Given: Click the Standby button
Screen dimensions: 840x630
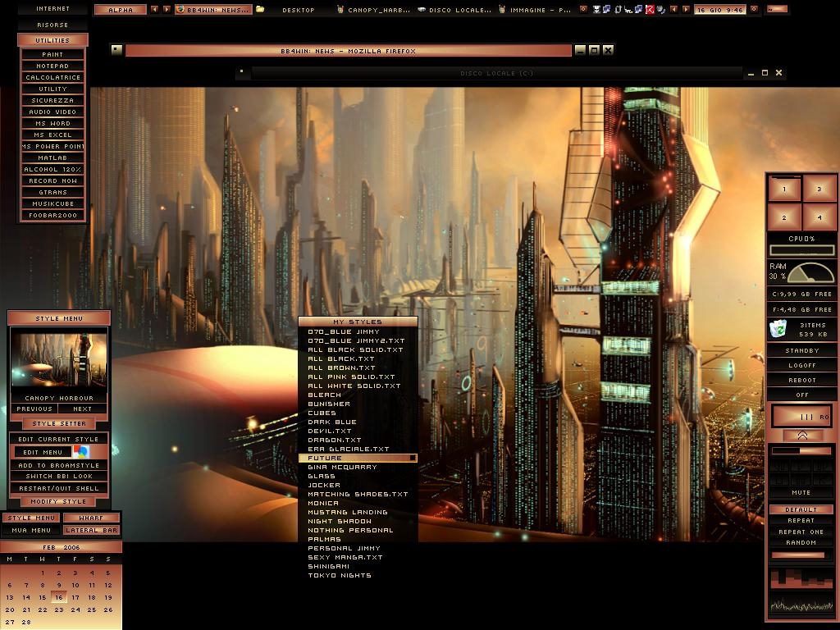Looking at the screenshot, I should [x=802, y=351].
